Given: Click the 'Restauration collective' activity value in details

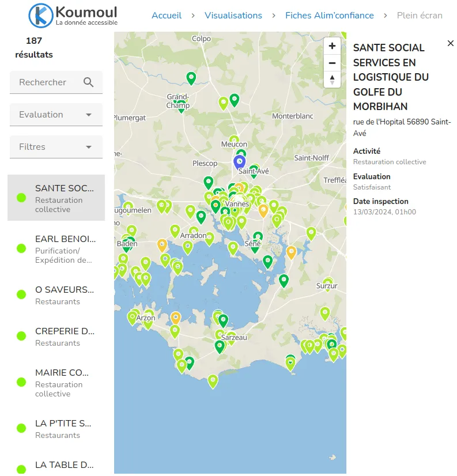Looking at the screenshot, I should point(390,162).
